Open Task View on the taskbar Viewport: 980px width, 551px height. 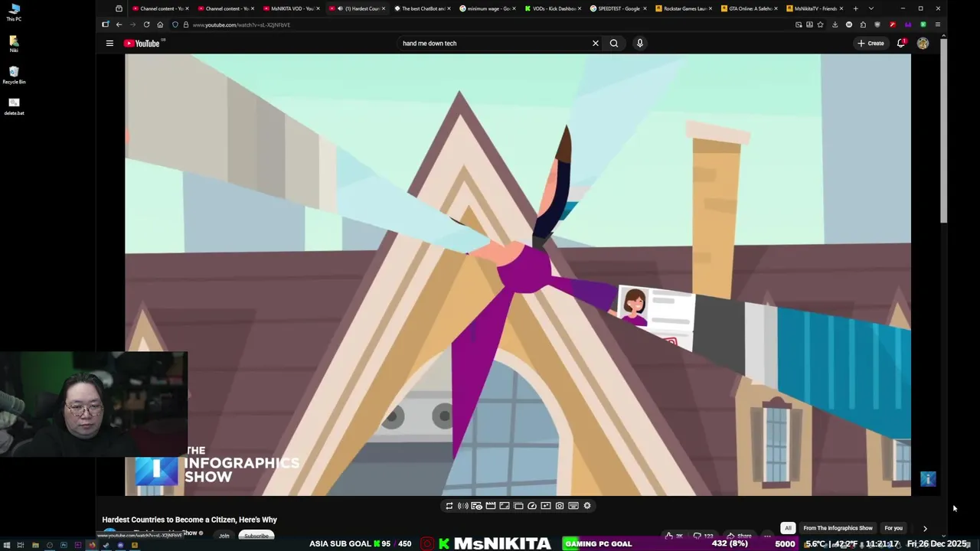pyautogui.click(x=21, y=545)
